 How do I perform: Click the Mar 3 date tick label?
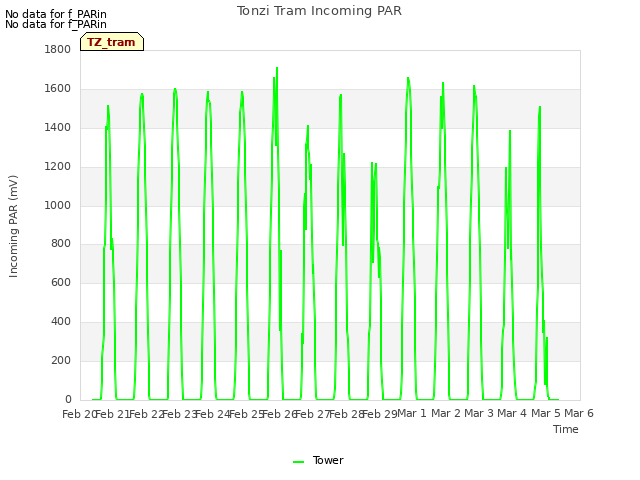[x=479, y=413]
